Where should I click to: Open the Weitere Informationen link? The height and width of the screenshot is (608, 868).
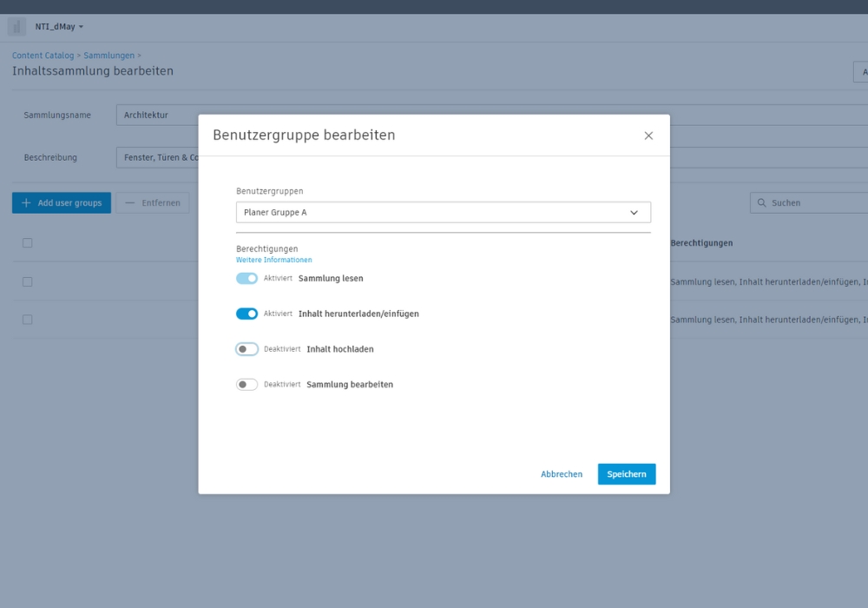click(x=273, y=261)
